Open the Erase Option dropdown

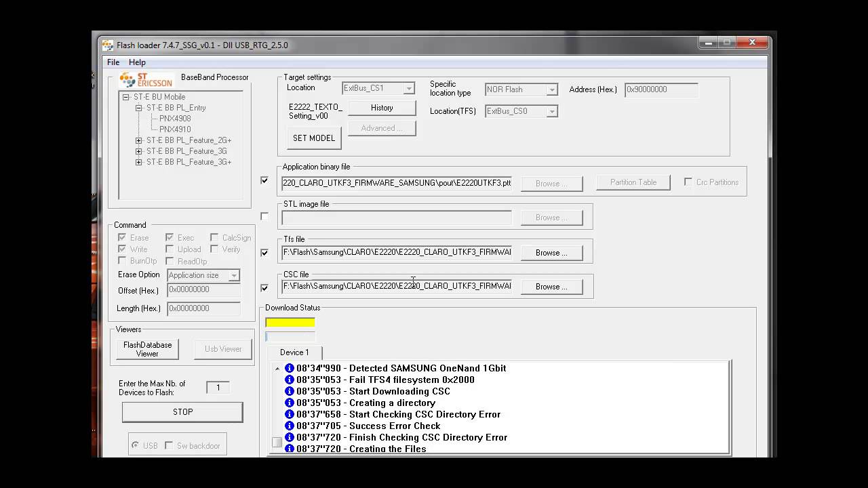[233, 275]
